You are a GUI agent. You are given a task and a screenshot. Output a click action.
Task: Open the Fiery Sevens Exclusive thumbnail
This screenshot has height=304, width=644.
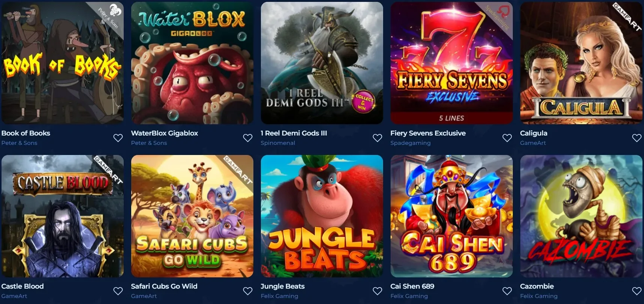click(452, 63)
